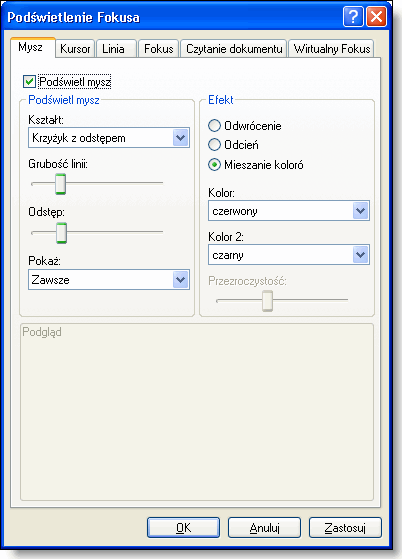The height and width of the screenshot is (559, 402).
Task: Select the Odcień effect radio button
Action: tap(214, 145)
